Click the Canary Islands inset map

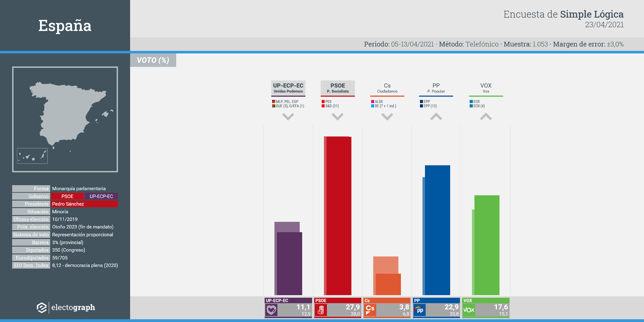32,156
